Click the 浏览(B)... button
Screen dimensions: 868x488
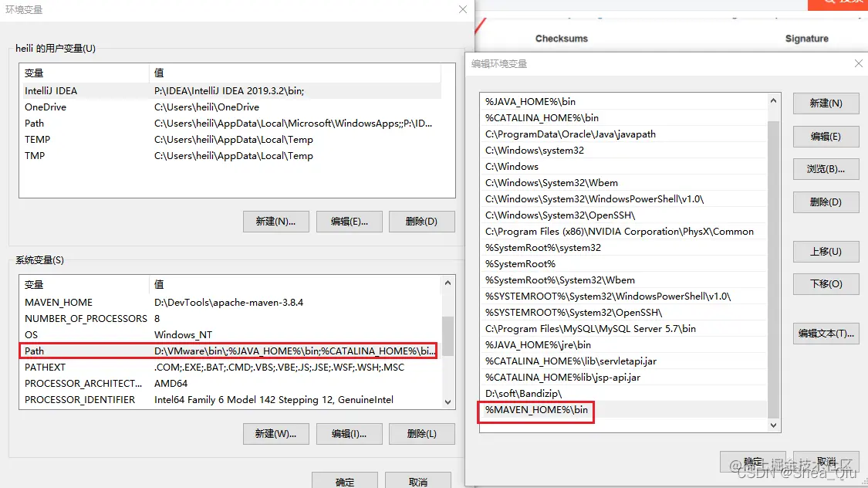pos(826,169)
